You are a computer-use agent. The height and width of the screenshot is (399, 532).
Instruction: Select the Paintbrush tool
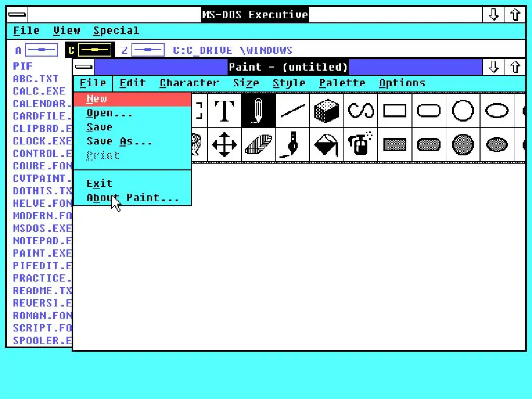click(292, 144)
